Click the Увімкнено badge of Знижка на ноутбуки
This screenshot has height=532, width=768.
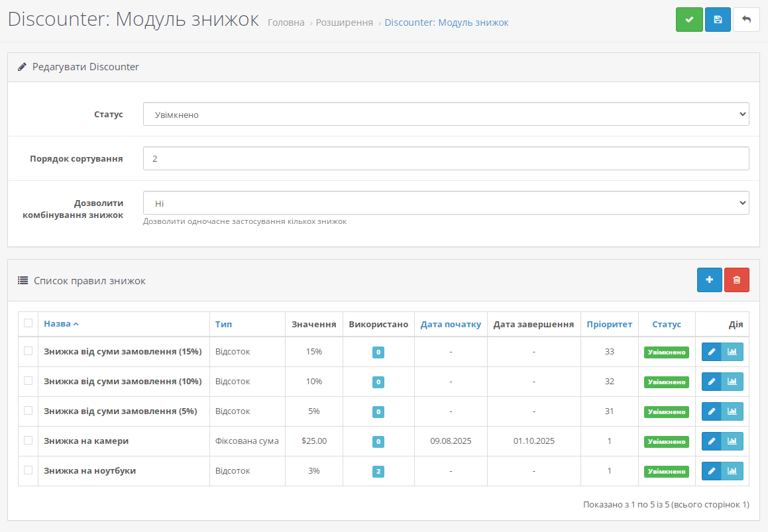click(666, 472)
